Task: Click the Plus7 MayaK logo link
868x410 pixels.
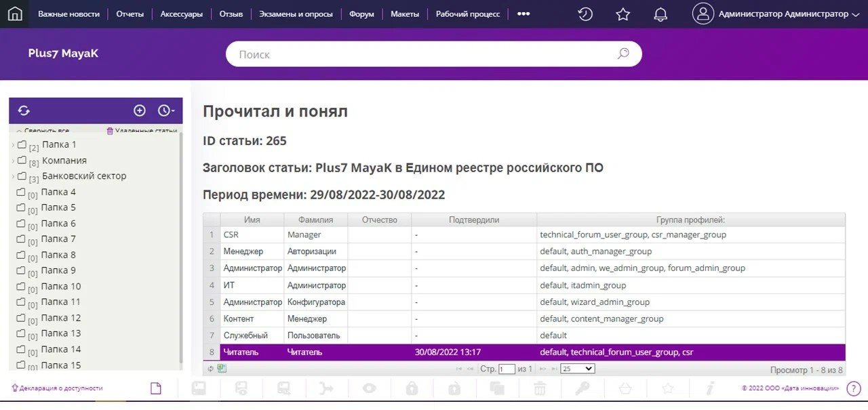Action: (x=63, y=54)
